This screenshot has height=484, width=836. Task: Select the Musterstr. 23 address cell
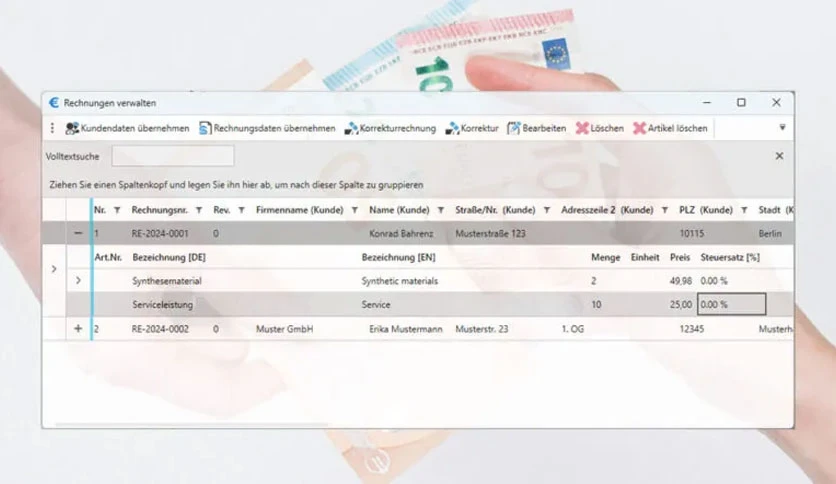click(x=481, y=329)
